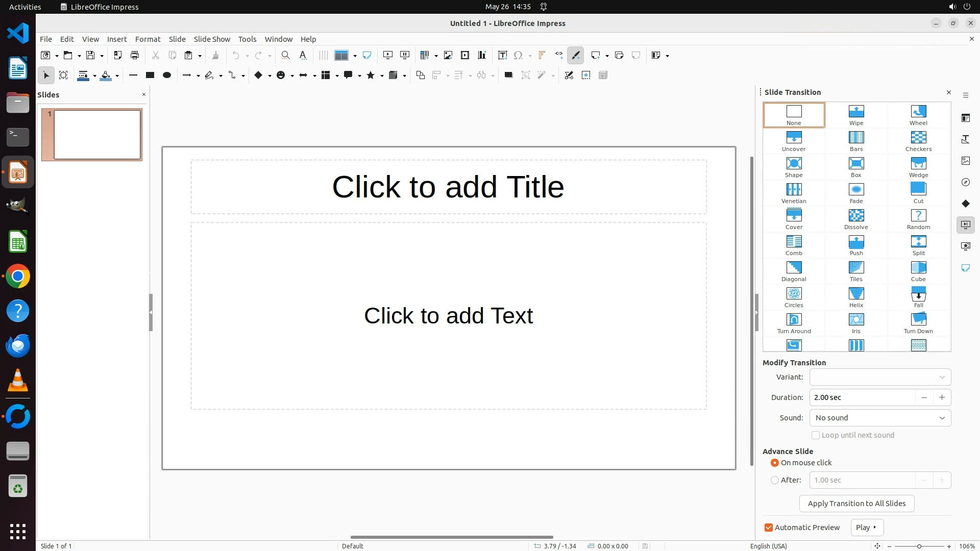Click the zoom slider in the status bar
Image resolution: width=980 pixels, height=551 pixels.
pos(919,546)
